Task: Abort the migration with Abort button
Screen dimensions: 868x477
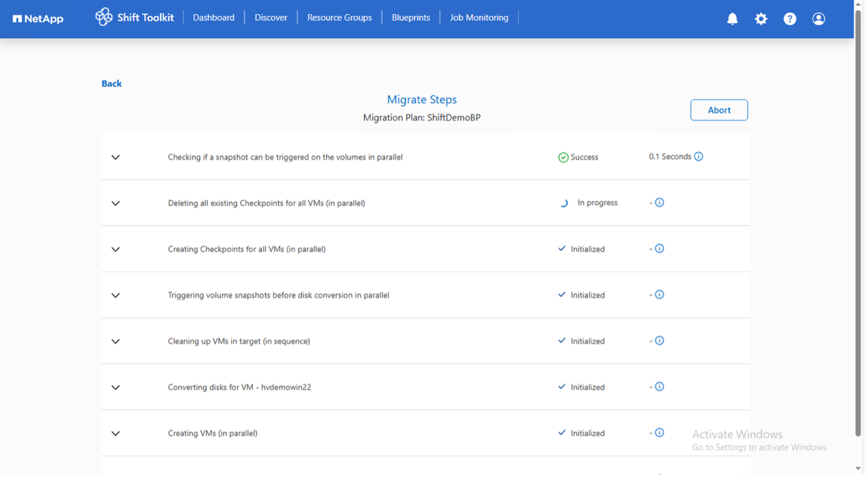Action: click(719, 110)
